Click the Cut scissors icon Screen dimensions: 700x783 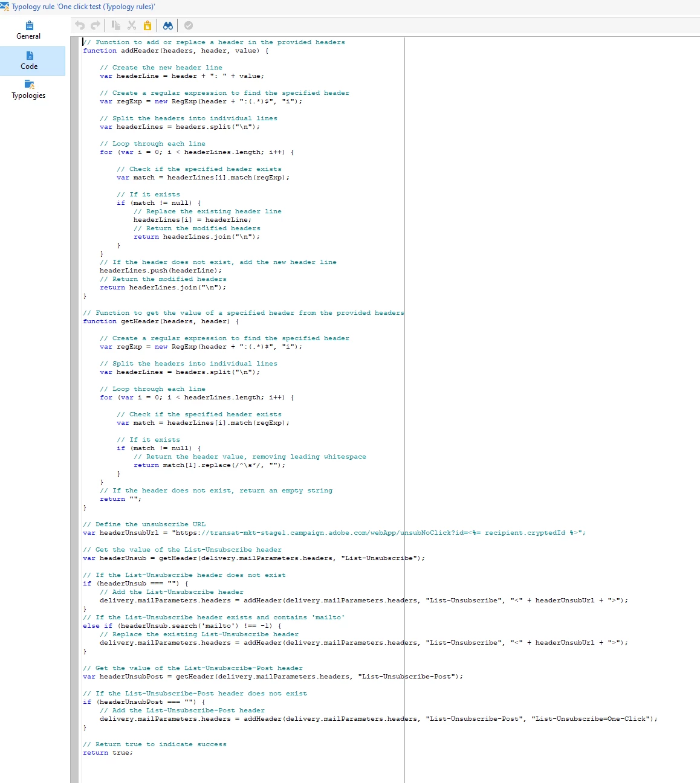pyautogui.click(x=132, y=25)
